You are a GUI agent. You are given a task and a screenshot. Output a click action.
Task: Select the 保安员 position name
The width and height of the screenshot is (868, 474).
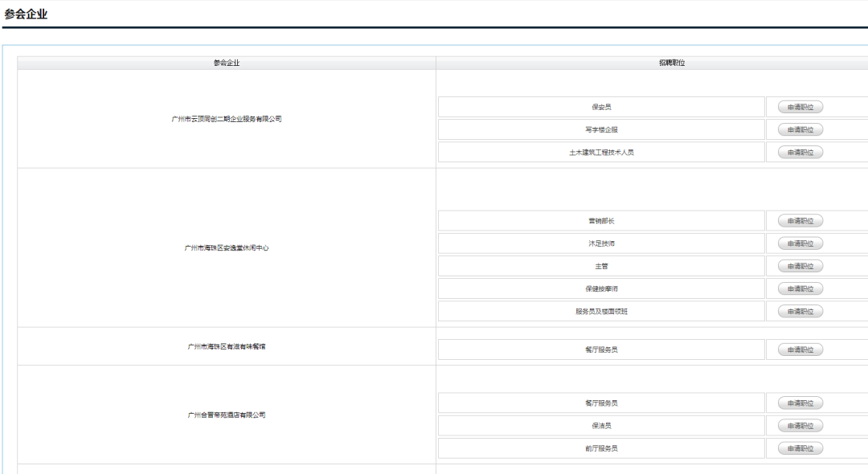601,107
